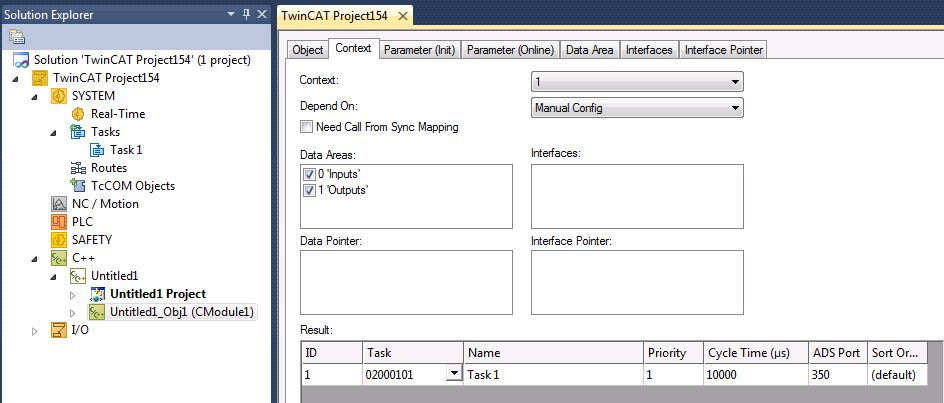Click the ID column header

pos(332,352)
